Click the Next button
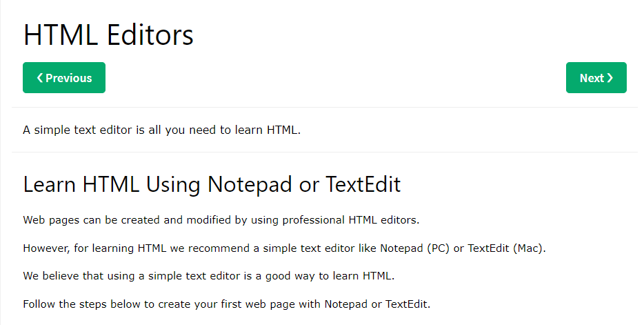 click(x=596, y=78)
